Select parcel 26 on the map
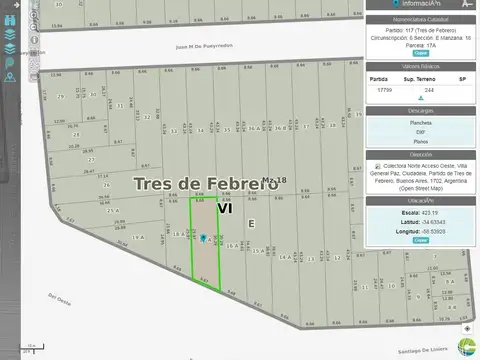Screen dimensions: 480x360 click(x=106, y=185)
